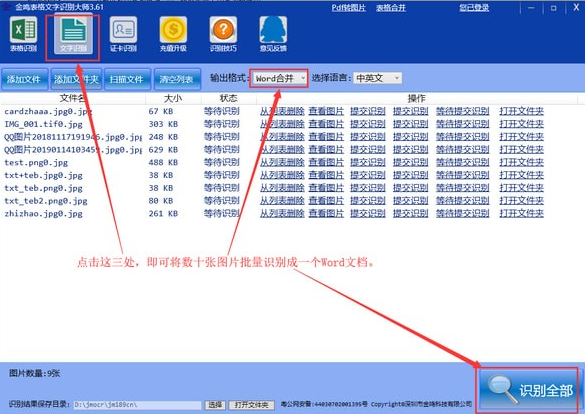585x414 pixels.
Task: Click the 识别结果保存目录 path field
Action: click(137, 405)
